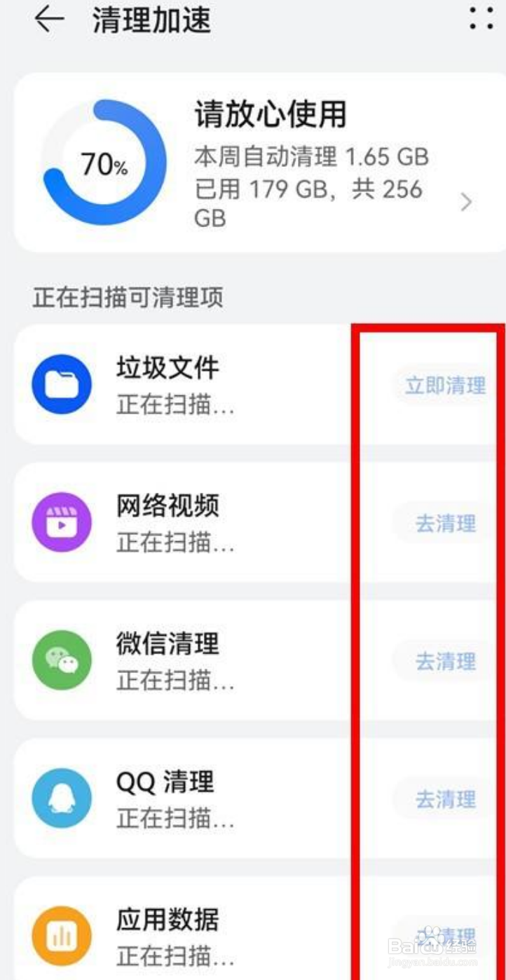Tap the 请放心使用 storage summary card
The image size is (506, 980).
pyautogui.click(x=259, y=163)
